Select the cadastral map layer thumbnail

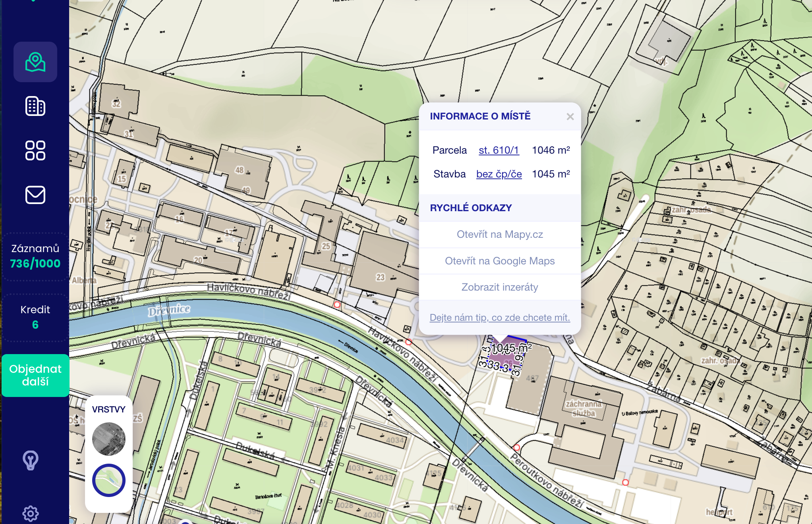(108, 480)
